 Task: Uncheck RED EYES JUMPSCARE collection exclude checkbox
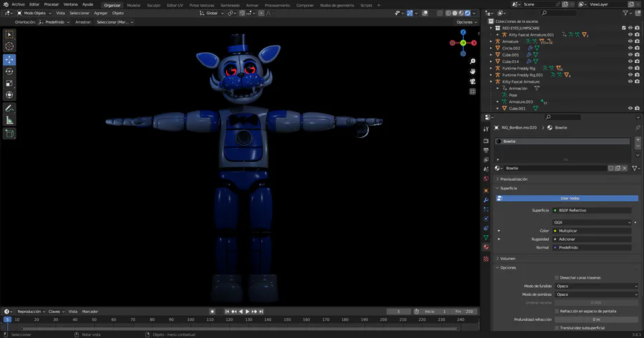tap(624, 28)
